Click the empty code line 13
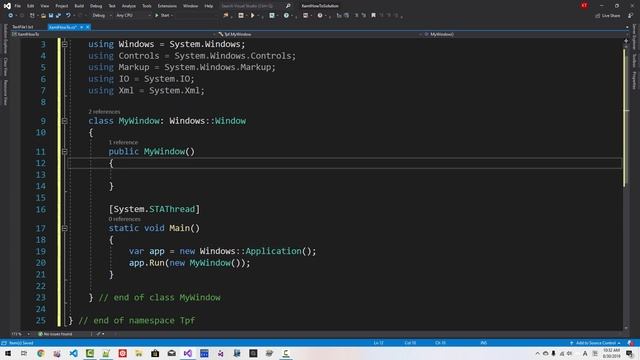This screenshot has width=640, height=360. (x=344, y=175)
